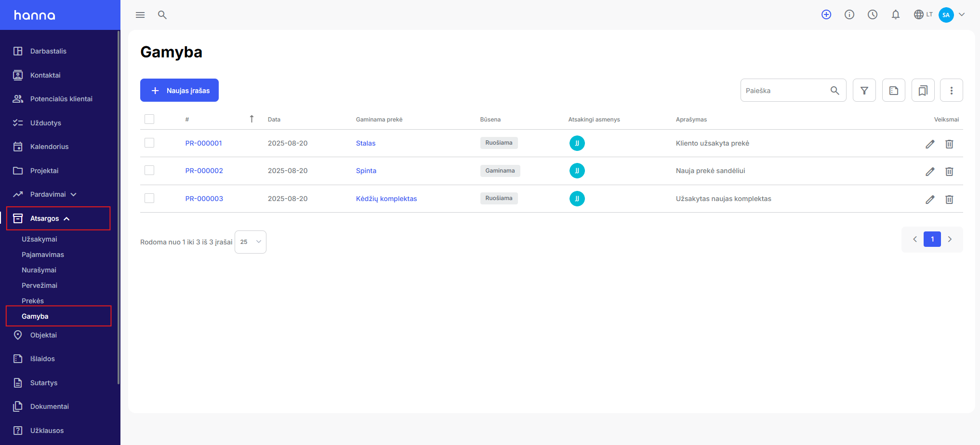
Task: Click the blue plus quick-add icon
Action: pyautogui.click(x=826, y=14)
